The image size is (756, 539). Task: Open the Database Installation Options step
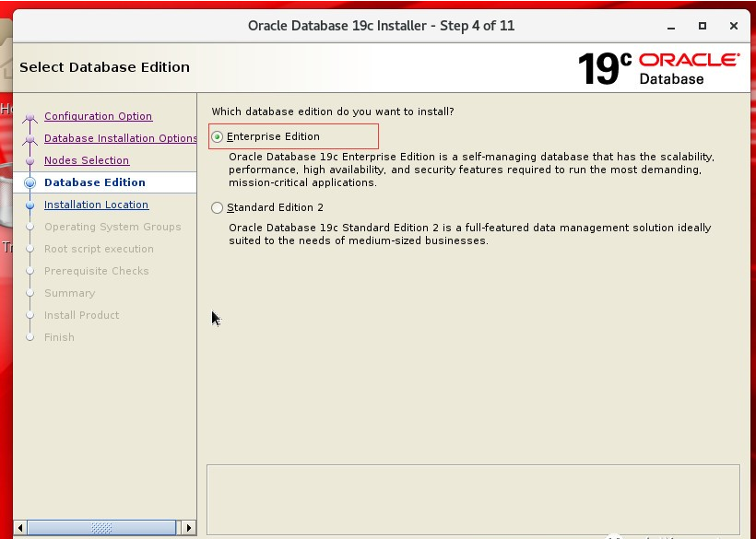point(121,138)
